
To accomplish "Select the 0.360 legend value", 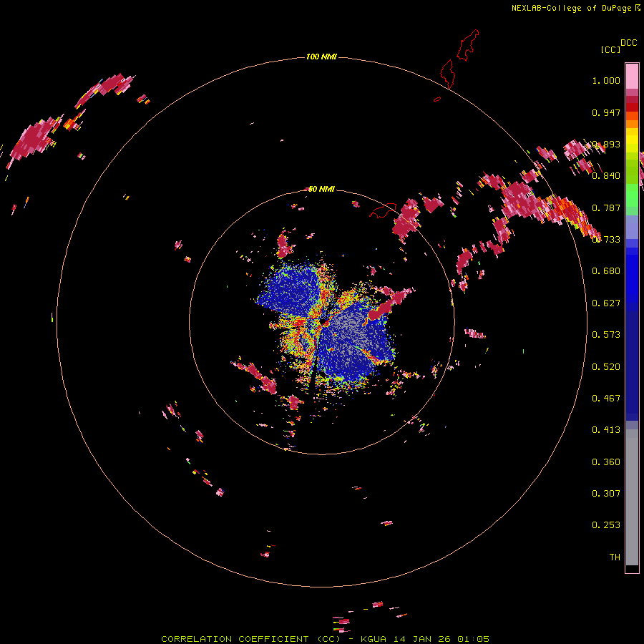I will click(x=606, y=462).
